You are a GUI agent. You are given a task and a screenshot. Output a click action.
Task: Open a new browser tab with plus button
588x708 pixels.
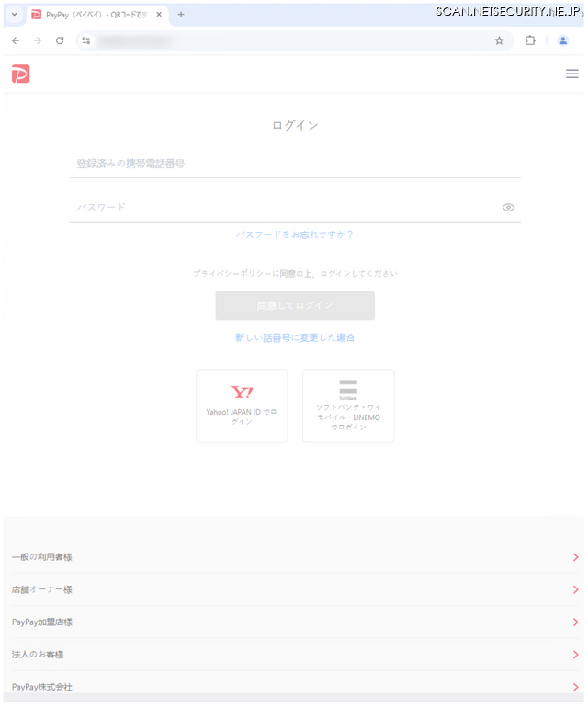(x=181, y=15)
